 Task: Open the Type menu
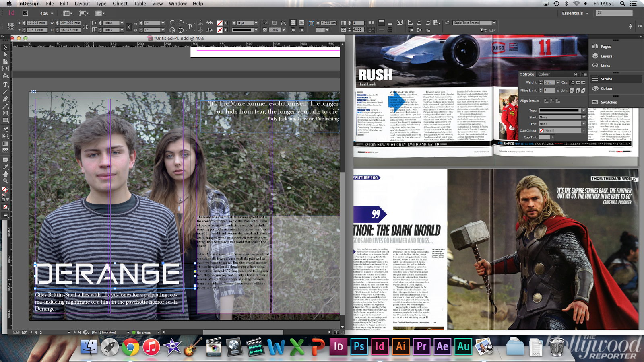(101, 4)
